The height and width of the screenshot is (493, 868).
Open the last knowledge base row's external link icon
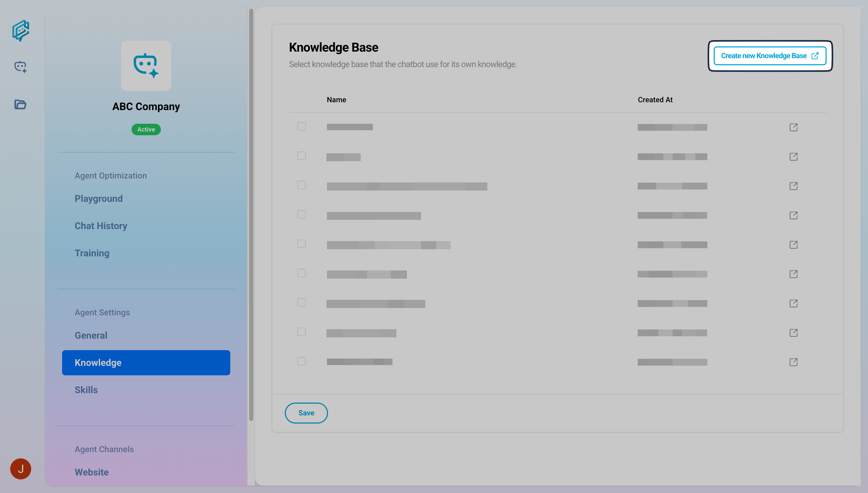tap(793, 362)
